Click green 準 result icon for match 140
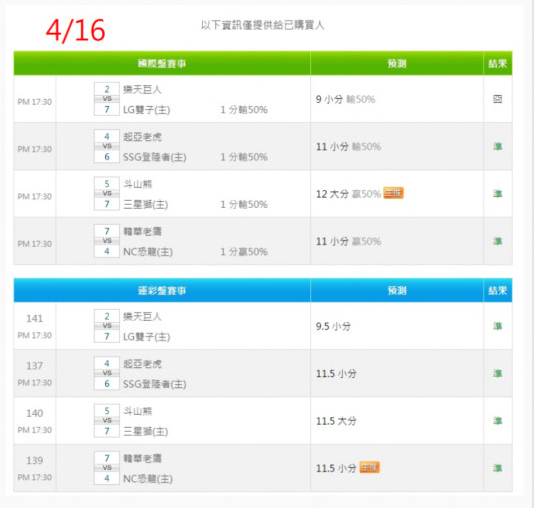 (x=497, y=421)
